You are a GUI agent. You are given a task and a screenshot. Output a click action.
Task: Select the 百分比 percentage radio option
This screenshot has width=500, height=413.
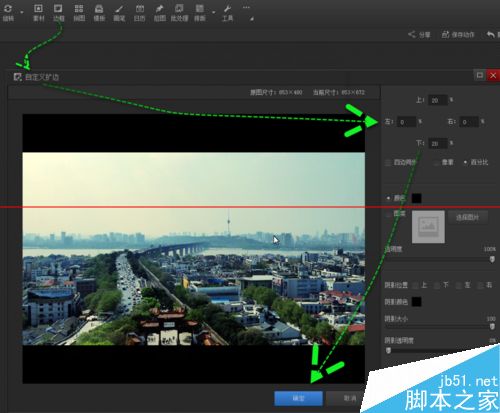click(x=465, y=162)
